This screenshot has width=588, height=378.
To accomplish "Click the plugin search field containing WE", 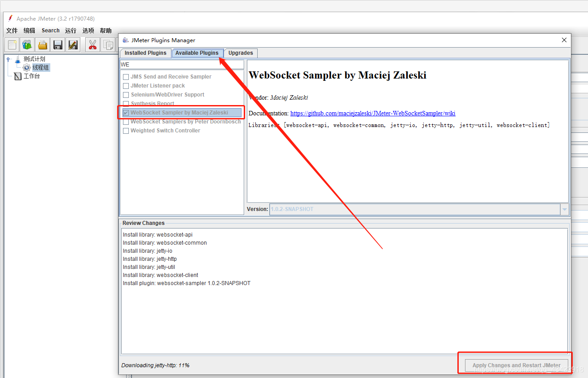I will point(182,65).
